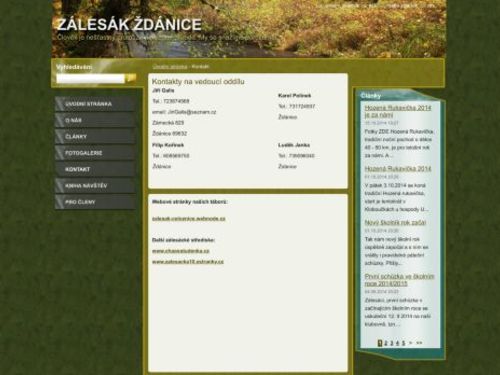500x375 pixels.
Task: Open the O NÁS menu item
Action: [95, 120]
